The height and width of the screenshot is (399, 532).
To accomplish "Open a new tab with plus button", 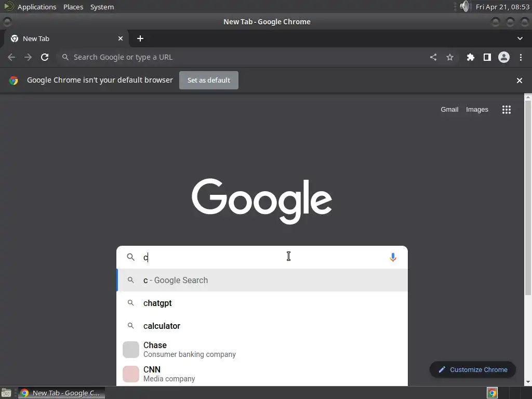I will 140,38.
